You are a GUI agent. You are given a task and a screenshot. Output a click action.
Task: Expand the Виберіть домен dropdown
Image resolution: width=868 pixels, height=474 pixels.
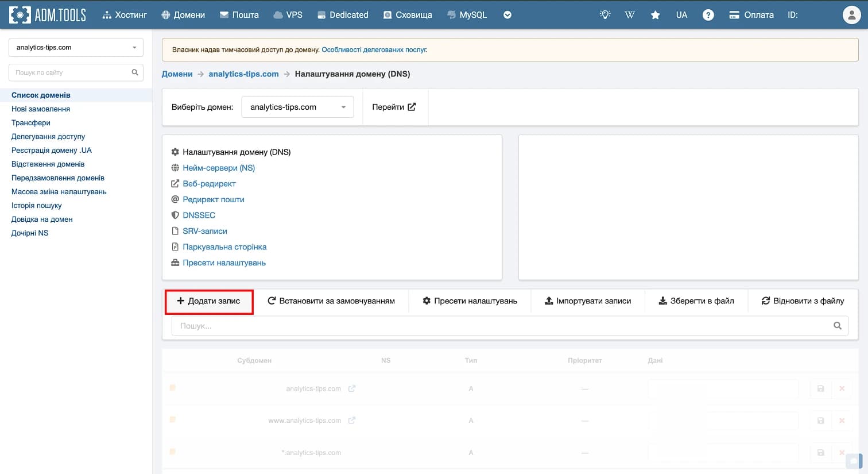pos(297,106)
